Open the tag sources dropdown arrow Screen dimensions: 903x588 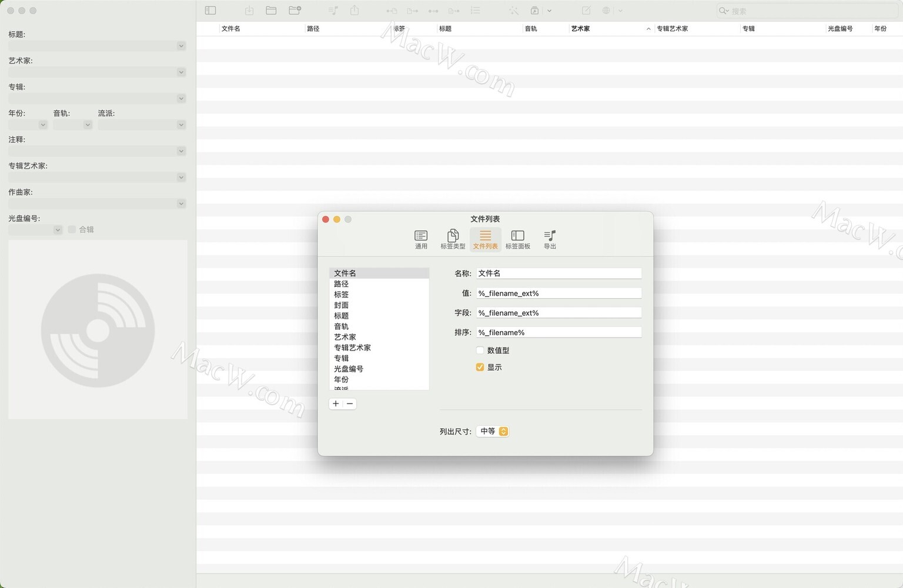coord(620,11)
